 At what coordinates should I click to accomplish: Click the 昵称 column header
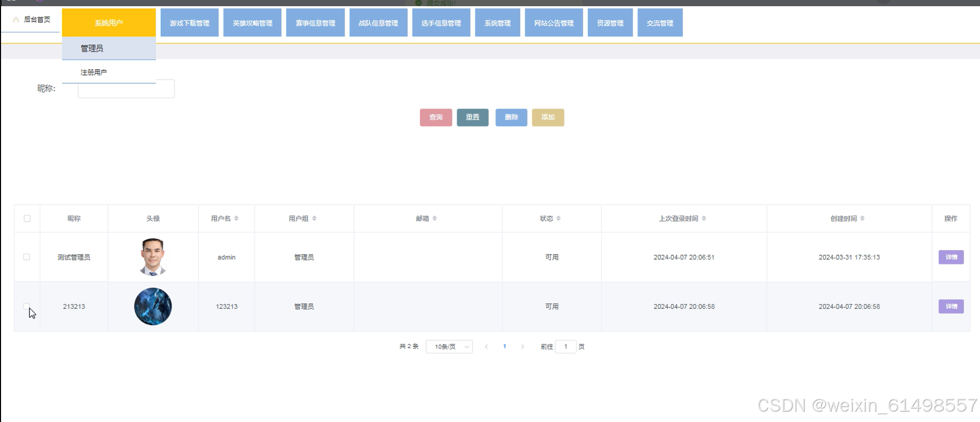point(74,218)
